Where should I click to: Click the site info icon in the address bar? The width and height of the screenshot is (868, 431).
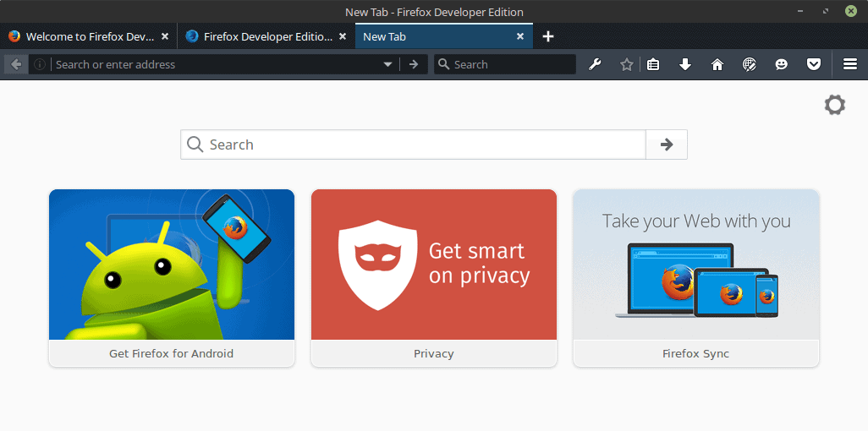[x=39, y=65]
